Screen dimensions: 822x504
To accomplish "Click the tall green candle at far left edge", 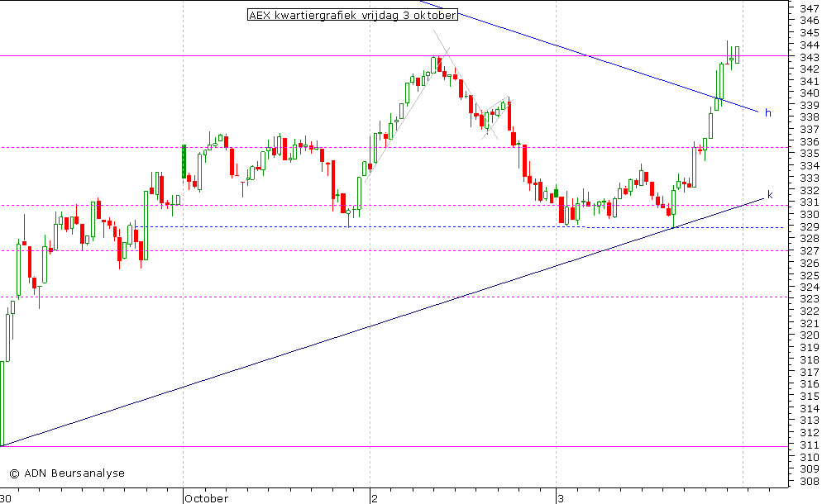I will point(2,403).
